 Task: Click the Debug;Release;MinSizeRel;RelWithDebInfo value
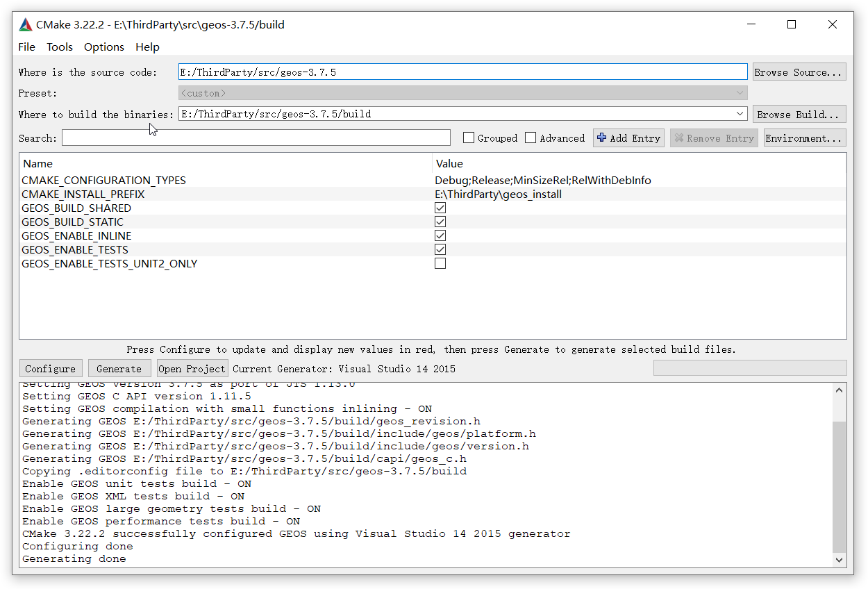click(543, 180)
